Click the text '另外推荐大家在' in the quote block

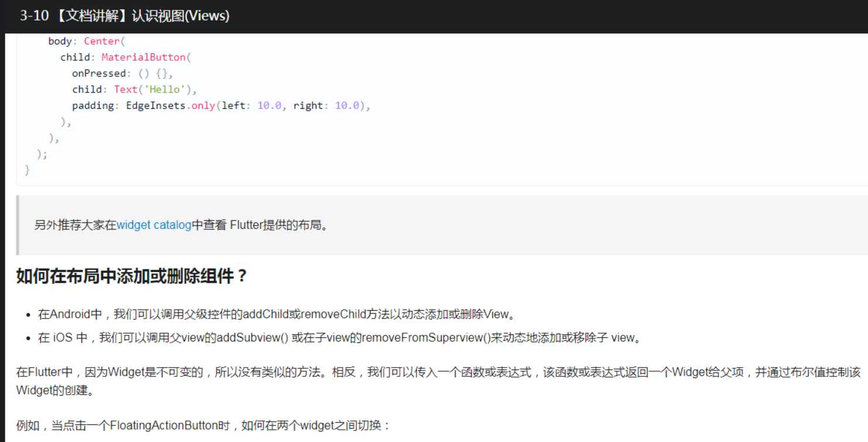pyautogui.click(x=76, y=225)
